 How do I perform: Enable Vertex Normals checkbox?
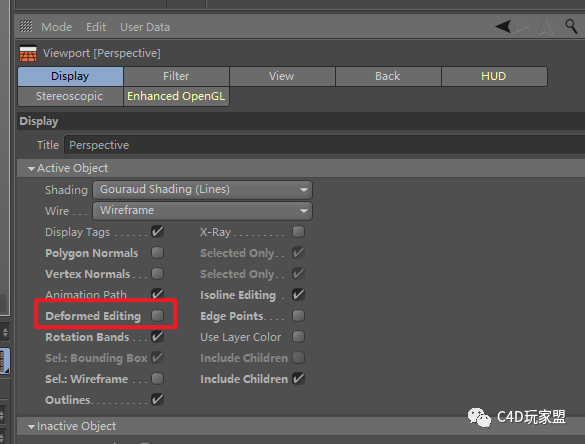[x=157, y=273]
